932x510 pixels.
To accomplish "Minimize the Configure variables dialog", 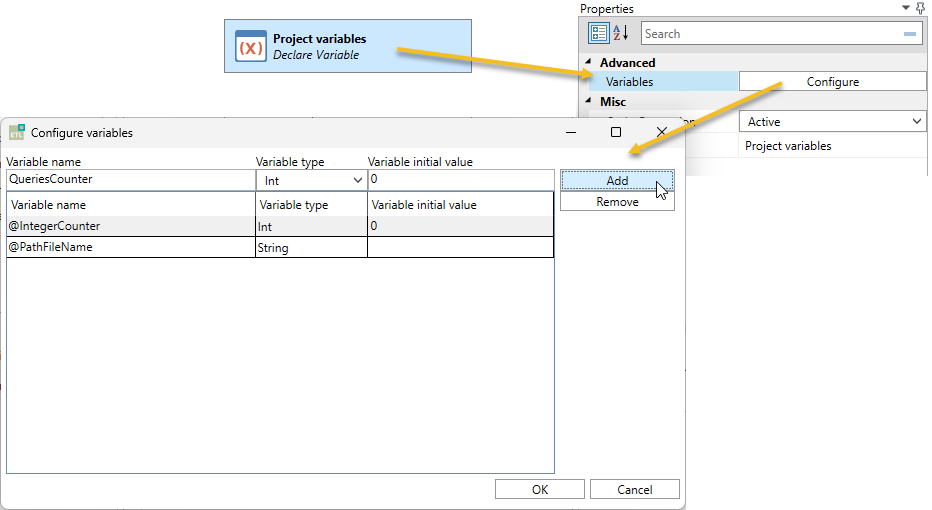I will [x=571, y=132].
